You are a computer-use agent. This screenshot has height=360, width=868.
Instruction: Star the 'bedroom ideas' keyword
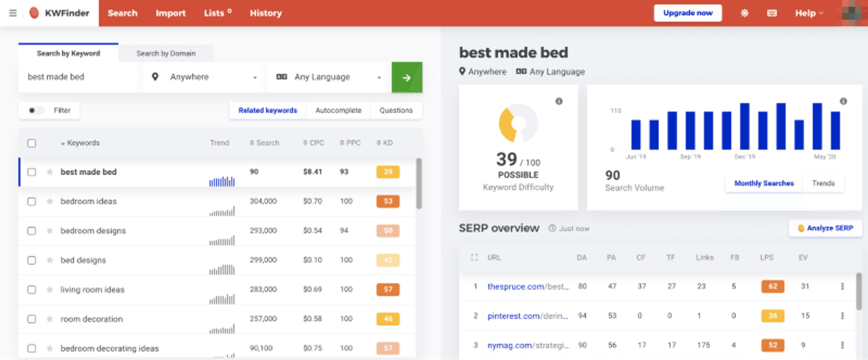coord(50,201)
